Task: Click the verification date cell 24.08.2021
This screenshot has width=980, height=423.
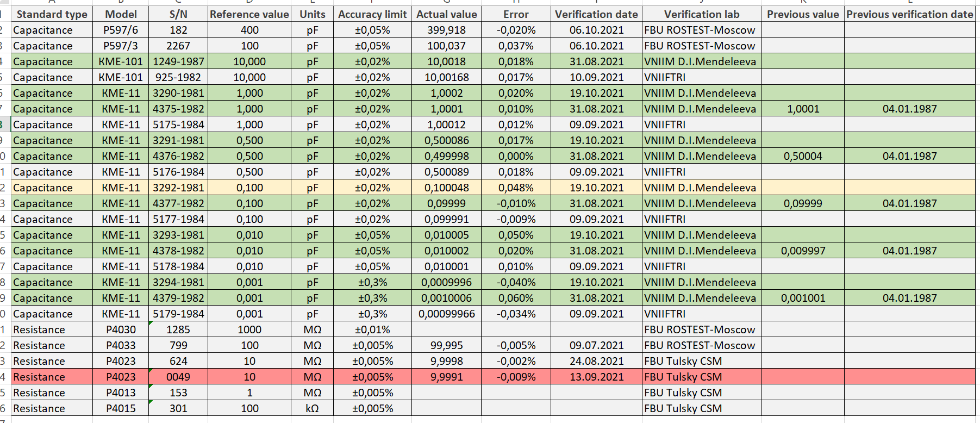Action: click(x=596, y=361)
